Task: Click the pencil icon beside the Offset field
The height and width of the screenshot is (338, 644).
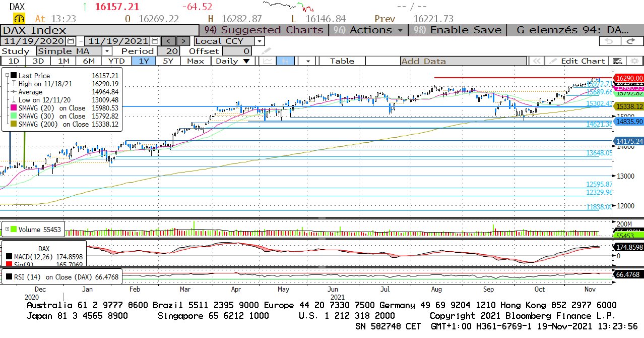Action: point(266,51)
